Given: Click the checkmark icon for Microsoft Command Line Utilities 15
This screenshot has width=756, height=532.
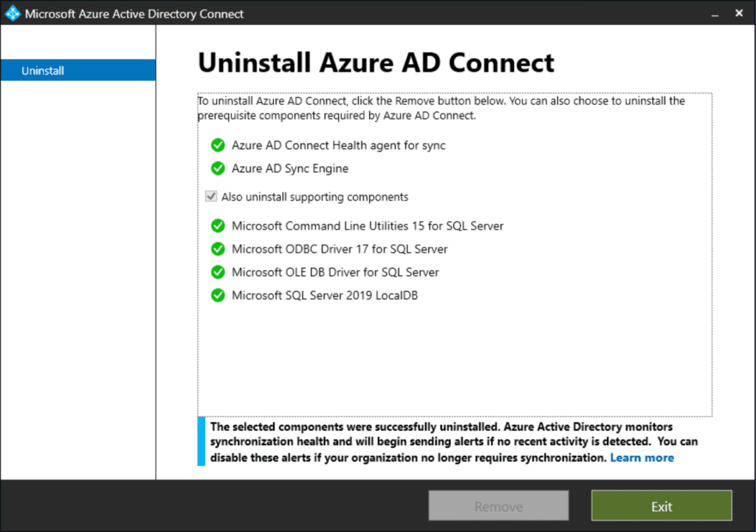Looking at the screenshot, I should tap(218, 226).
